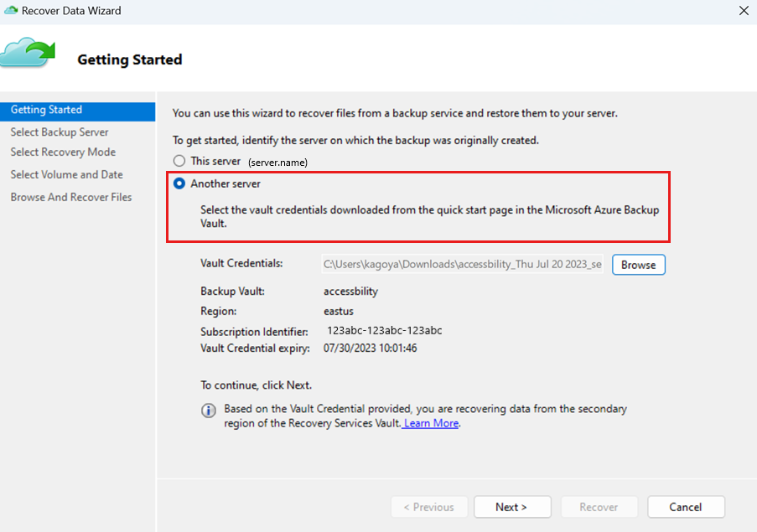The width and height of the screenshot is (757, 532).
Task: Click the Getting Started page heading
Action: [x=130, y=59]
